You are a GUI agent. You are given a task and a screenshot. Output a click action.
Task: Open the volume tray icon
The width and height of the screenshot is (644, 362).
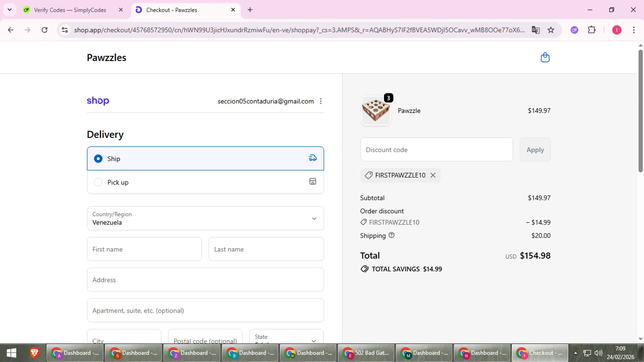coord(598,353)
